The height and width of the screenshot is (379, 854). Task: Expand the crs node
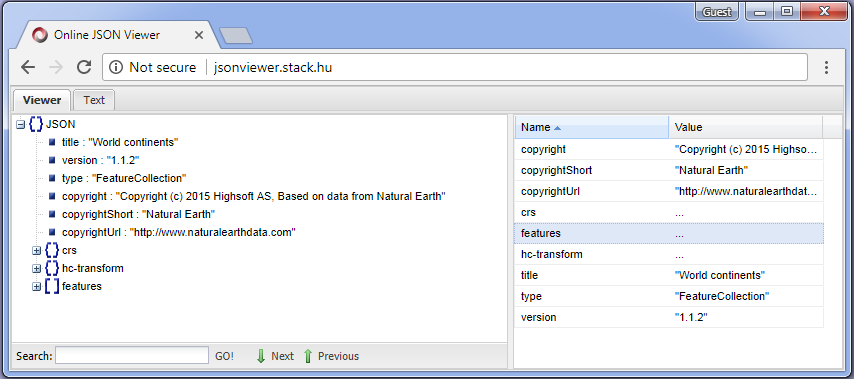click(x=36, y=251)
